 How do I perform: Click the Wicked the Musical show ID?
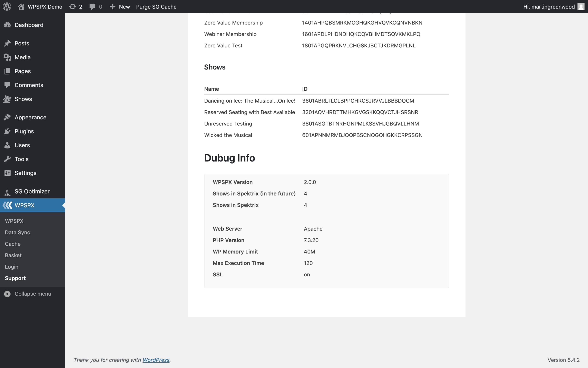362,135
